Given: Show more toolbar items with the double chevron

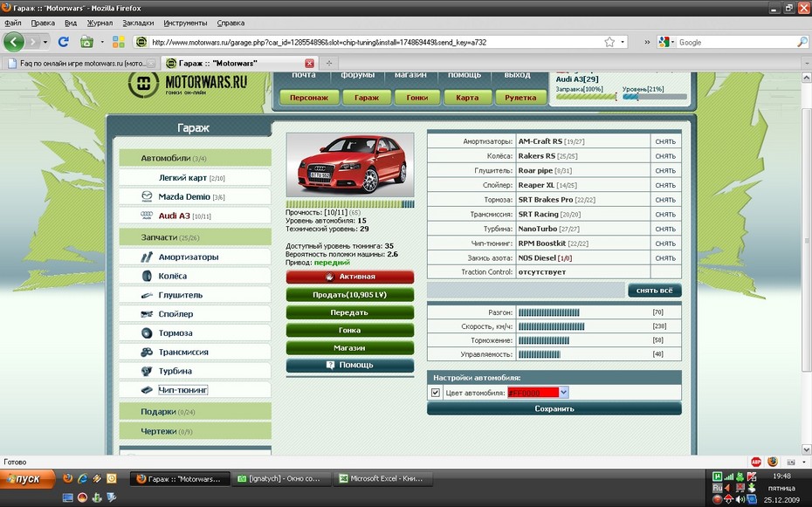Looking at the screenshot, I should 647,42.
